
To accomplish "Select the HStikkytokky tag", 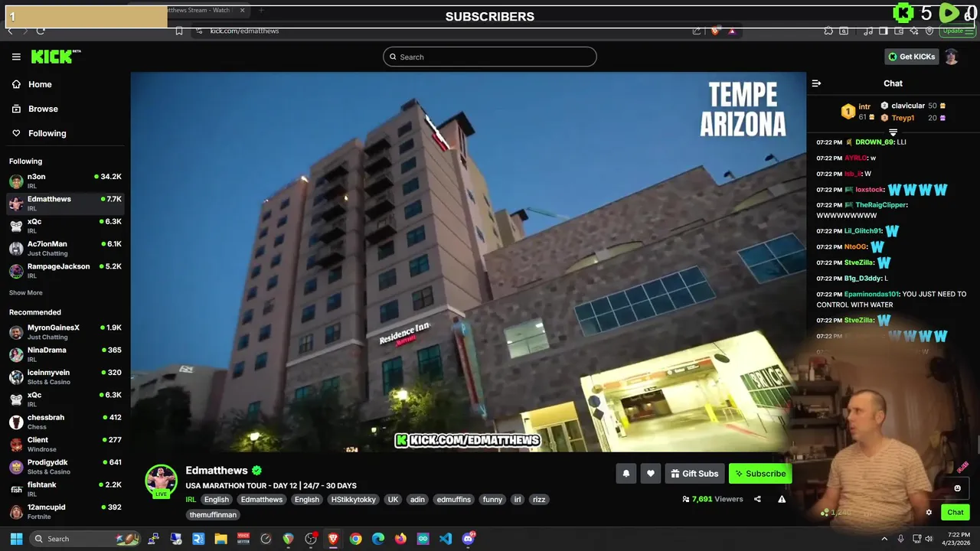I will [354, 499].
